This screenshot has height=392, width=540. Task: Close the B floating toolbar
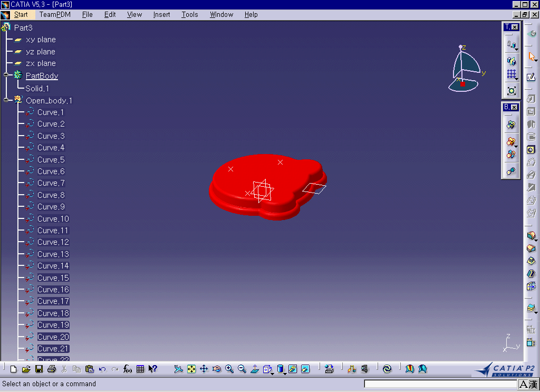pos(514,107)
